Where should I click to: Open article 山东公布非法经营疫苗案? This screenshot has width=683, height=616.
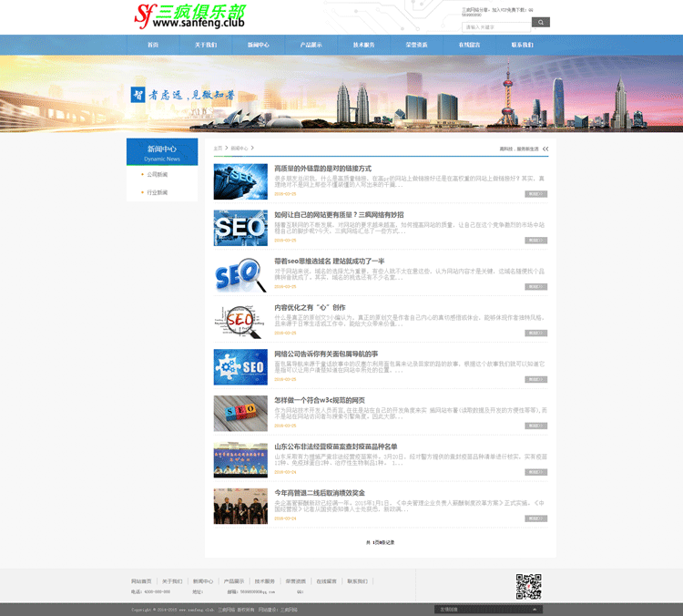(336, 447)
